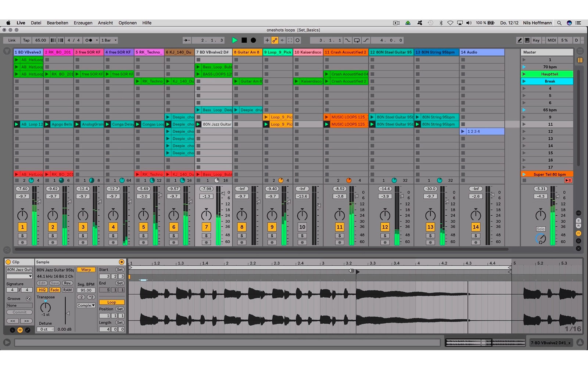
Task: Arm the Arrangement Record button
Action: click(x=253, y=40)
